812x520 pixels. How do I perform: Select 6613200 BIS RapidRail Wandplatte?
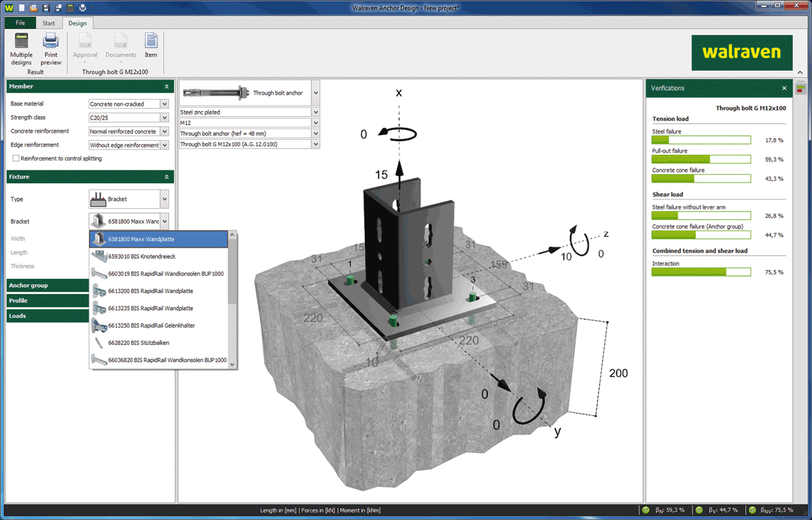[159, 291]
